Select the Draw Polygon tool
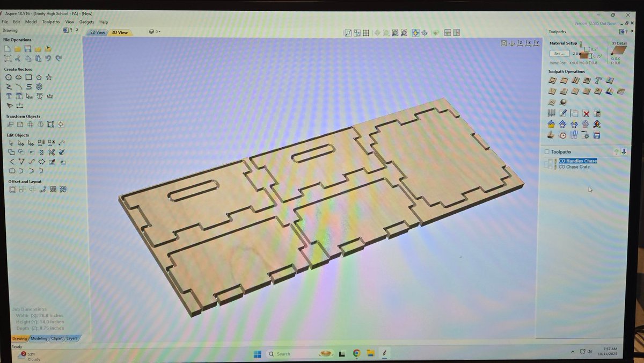644x363 pixels. click(x=39, y=77)
